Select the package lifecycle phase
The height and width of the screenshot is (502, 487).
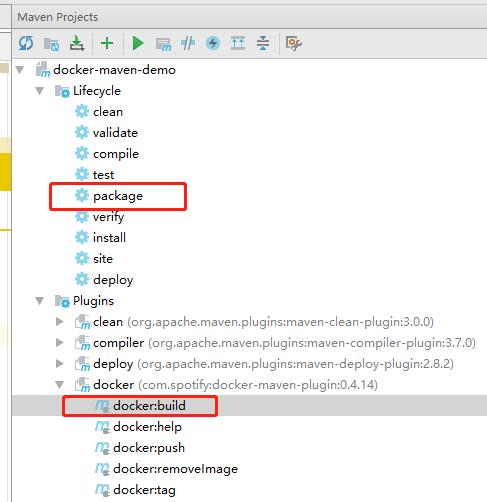pyautogui.click(x=118, y=196)
